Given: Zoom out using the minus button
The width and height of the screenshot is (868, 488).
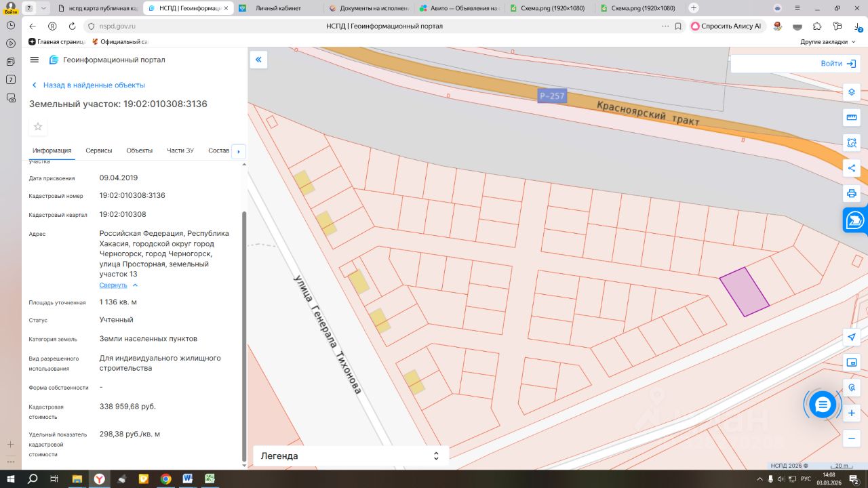Looking at the screenshot, I should point(852,439).
